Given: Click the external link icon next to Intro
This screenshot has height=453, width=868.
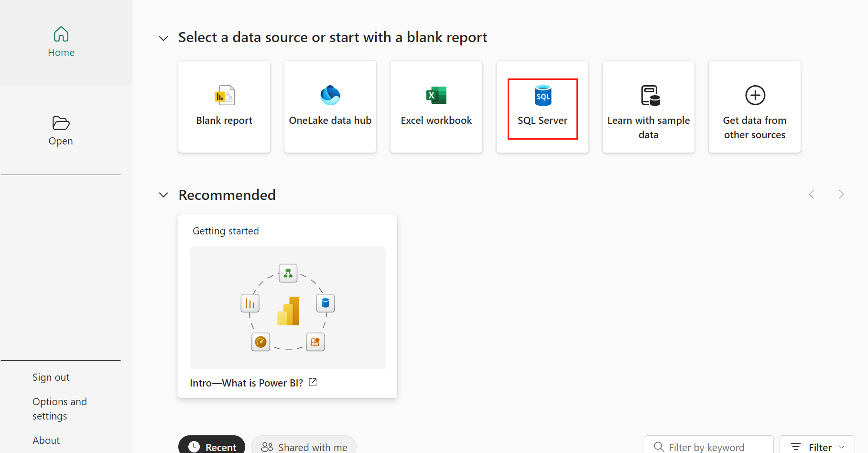Looking at the screenshot, I should [x=313, y=382].
